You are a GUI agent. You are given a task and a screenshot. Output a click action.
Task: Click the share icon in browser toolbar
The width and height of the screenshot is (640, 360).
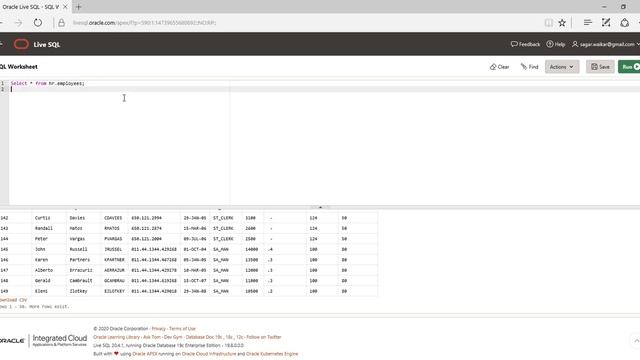[x=624, y=23]
